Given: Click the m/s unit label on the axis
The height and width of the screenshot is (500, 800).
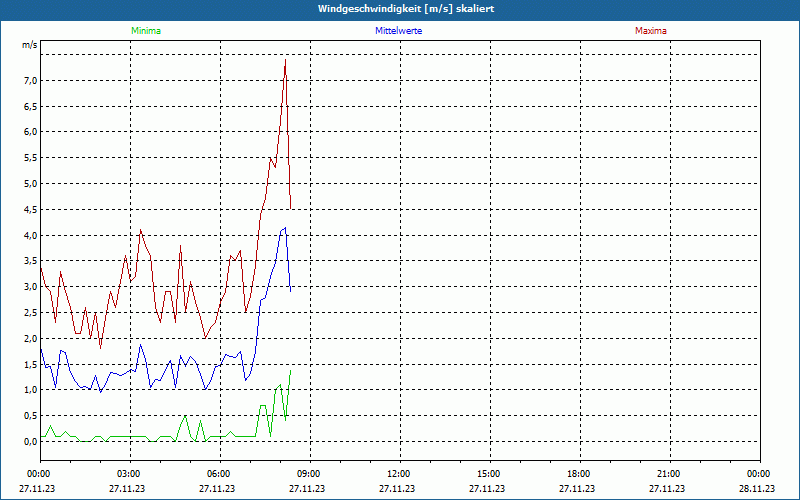Looking at the screenshot, I should click(30, 45).
